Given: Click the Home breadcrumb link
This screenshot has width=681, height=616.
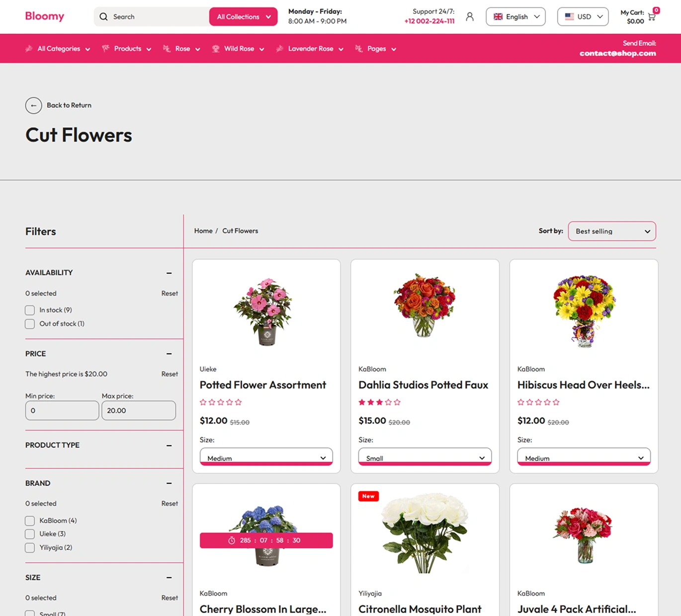Looking at the screenshot, I should click(203, 231).
